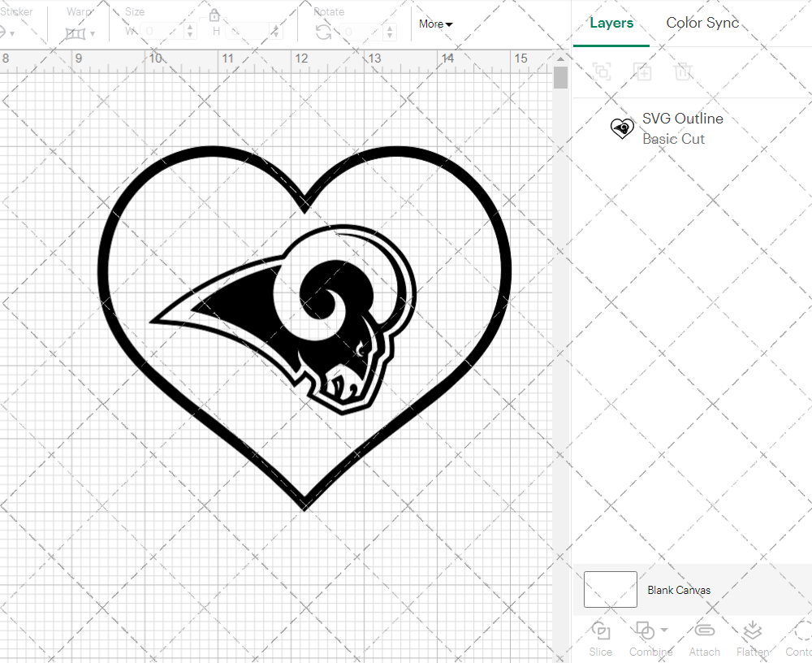Click the Rotate icon
This screenshot has width=812, height=663.
click(324, 32)
